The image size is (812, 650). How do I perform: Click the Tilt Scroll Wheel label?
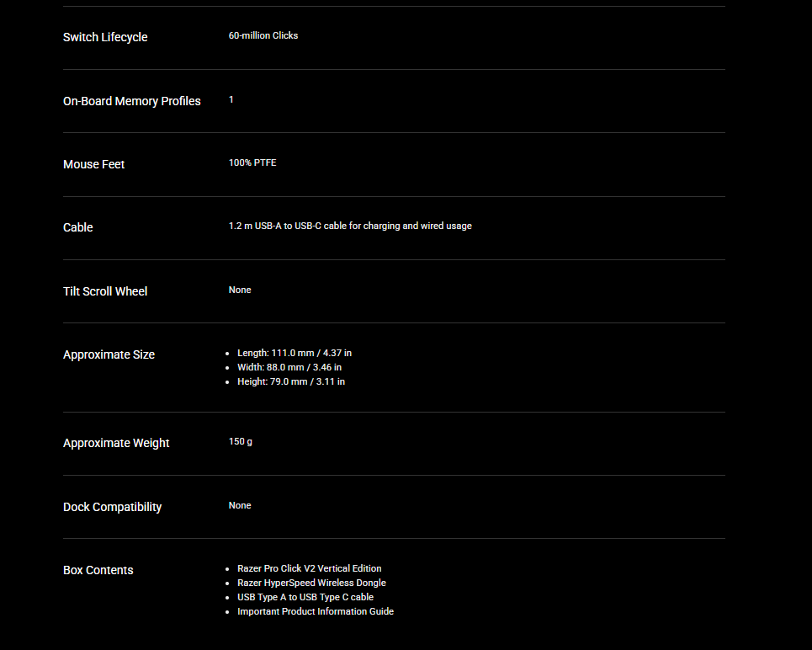click(x=105, y=291)
